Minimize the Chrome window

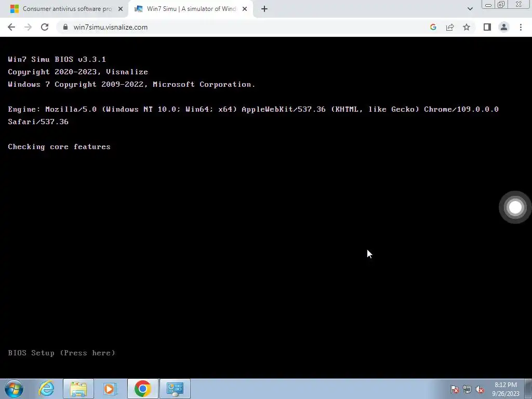488,5
